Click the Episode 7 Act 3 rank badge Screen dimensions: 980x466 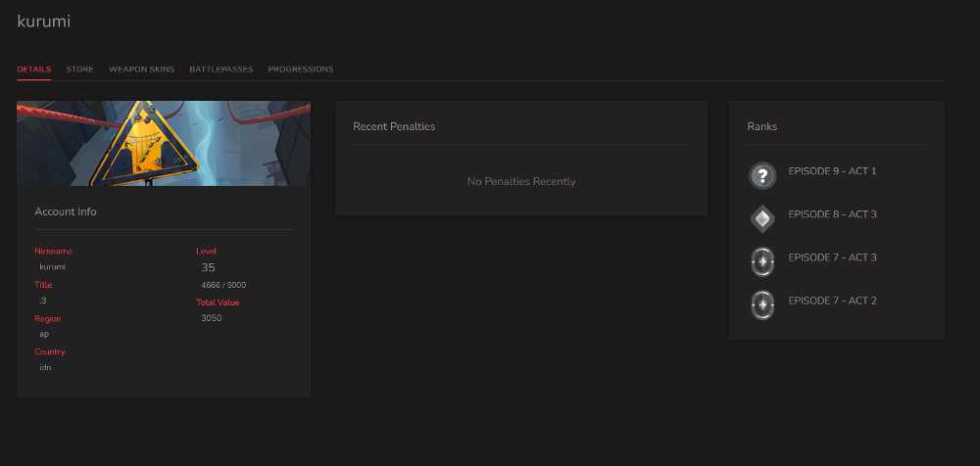[761, 262]
